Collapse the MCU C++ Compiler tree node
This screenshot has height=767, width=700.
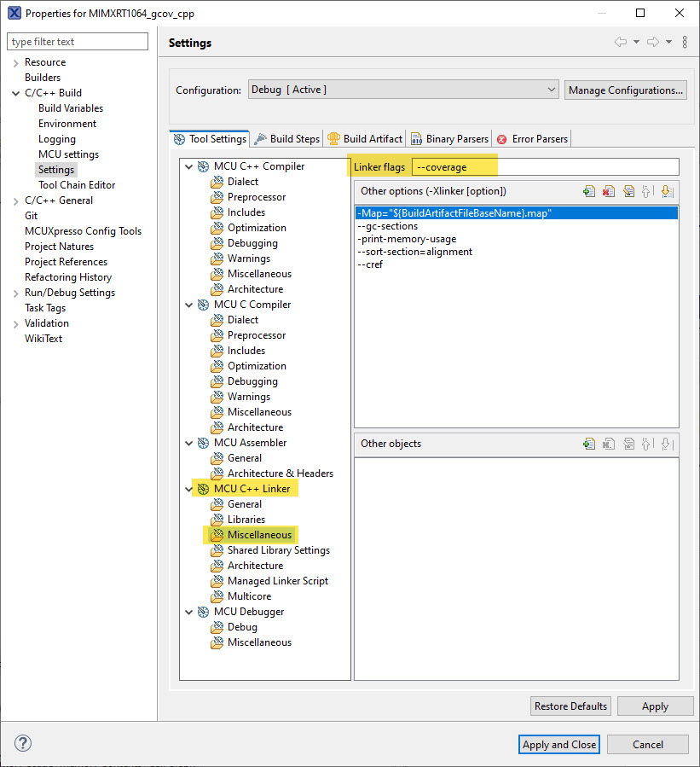click(x=188, y=166)
